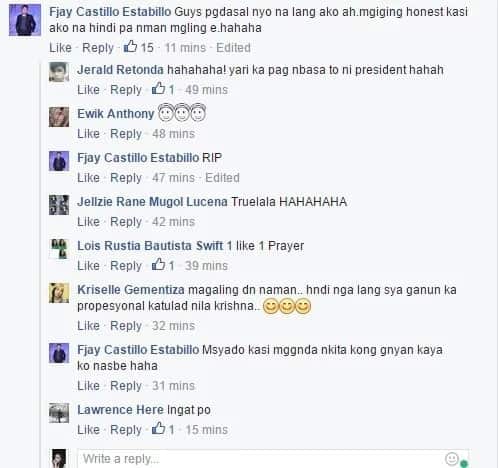This screenshot has width=498, height=468.
Task: Open the likes count on the top comment
Action: coord(139,47)
